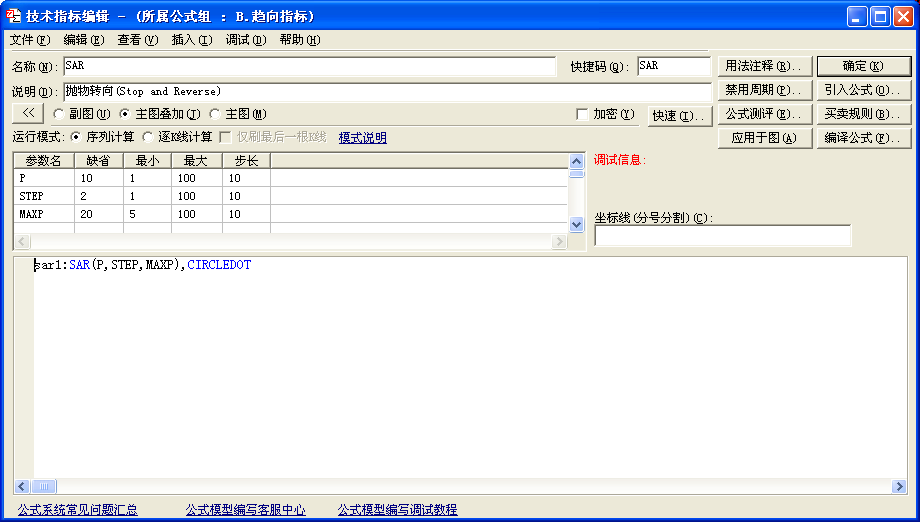Select 逐K线计算 run mode

pyautogui.click(x=148, y=137)
